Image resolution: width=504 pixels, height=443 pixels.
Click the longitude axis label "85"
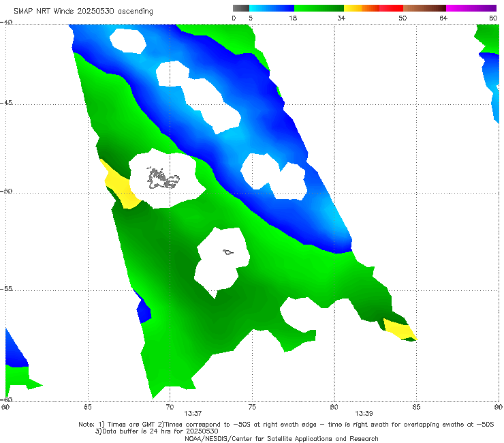tap(416, 408)
